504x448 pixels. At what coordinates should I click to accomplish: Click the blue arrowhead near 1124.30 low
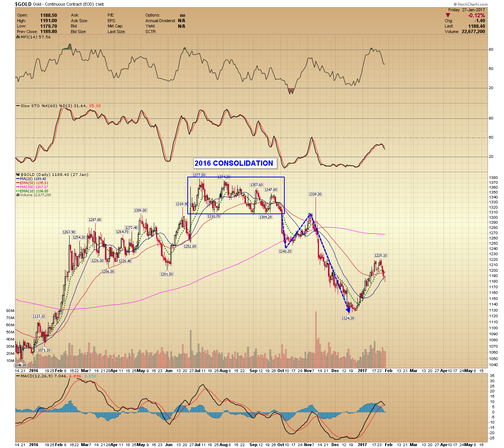click(348, 310)
